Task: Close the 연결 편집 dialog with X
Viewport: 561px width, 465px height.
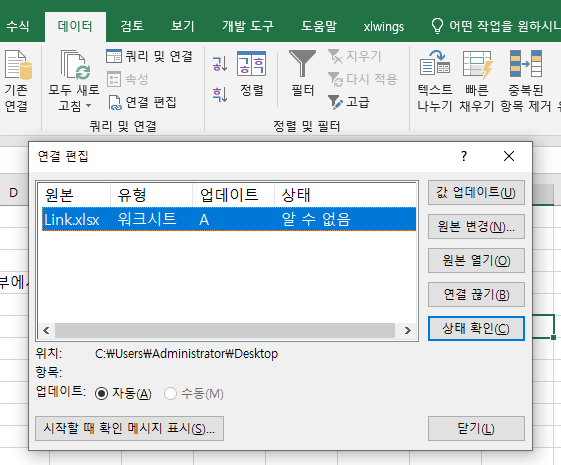Action: point(509,156)
